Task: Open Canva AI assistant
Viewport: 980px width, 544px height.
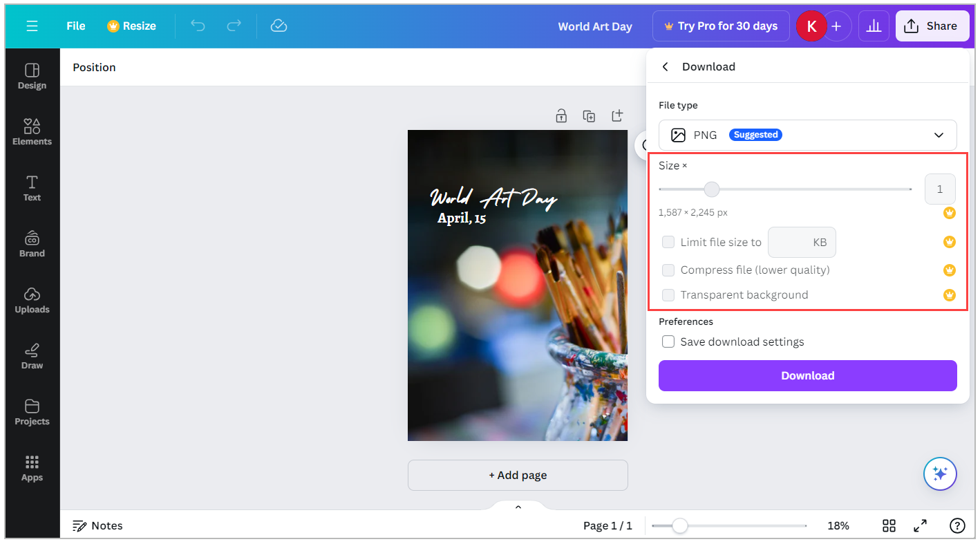Action: coord(940,473)
